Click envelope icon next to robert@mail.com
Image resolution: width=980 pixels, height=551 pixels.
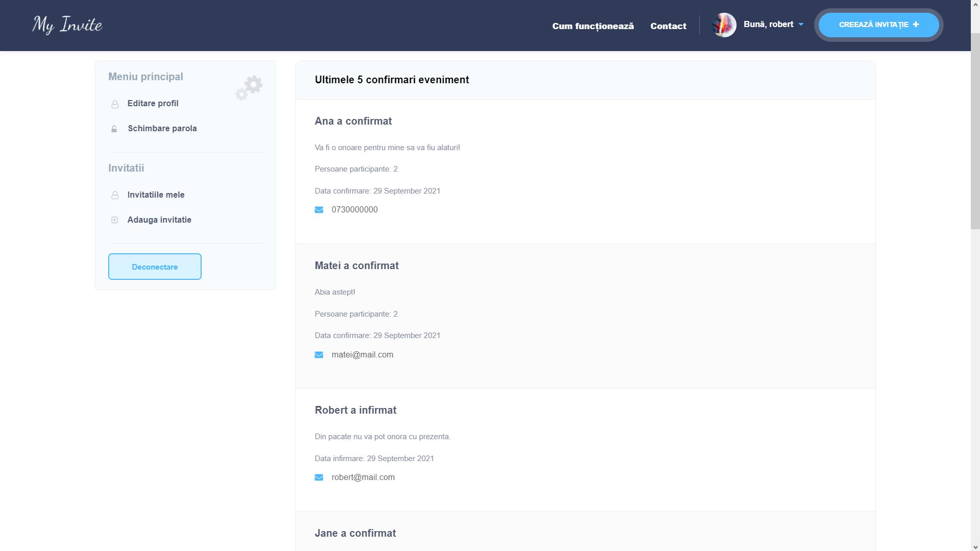tap(319, 477)
